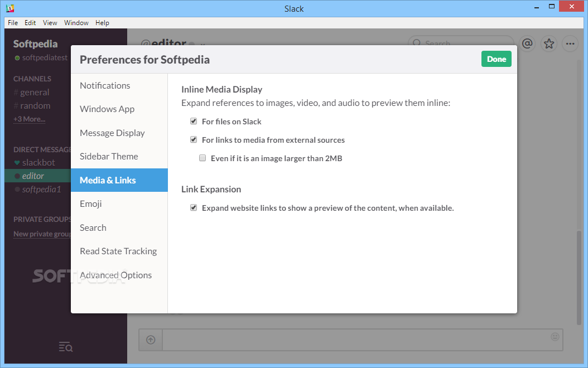Click the Link Expansion heading
Viewport: 588px width, 368px height.
point(211,189)
